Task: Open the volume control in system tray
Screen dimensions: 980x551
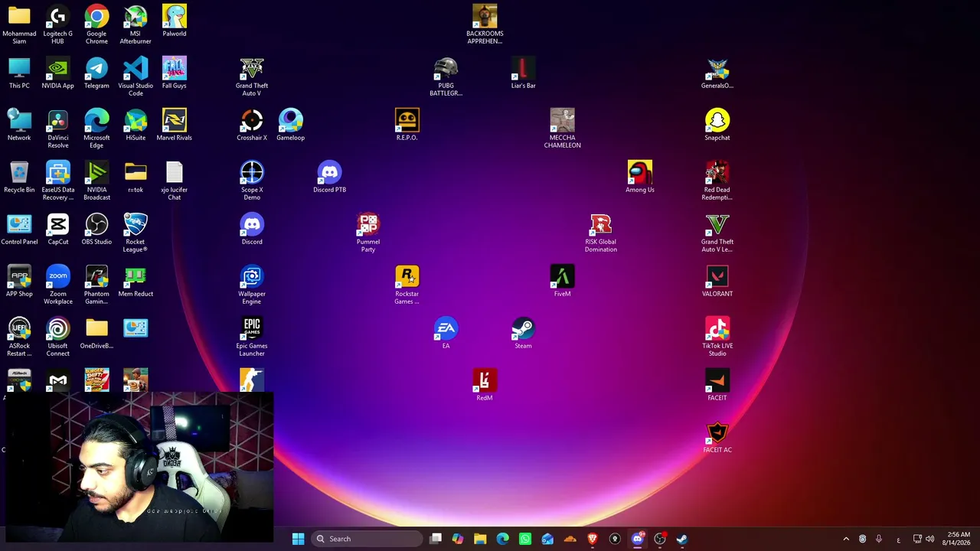Action: [x=930, y=539]
